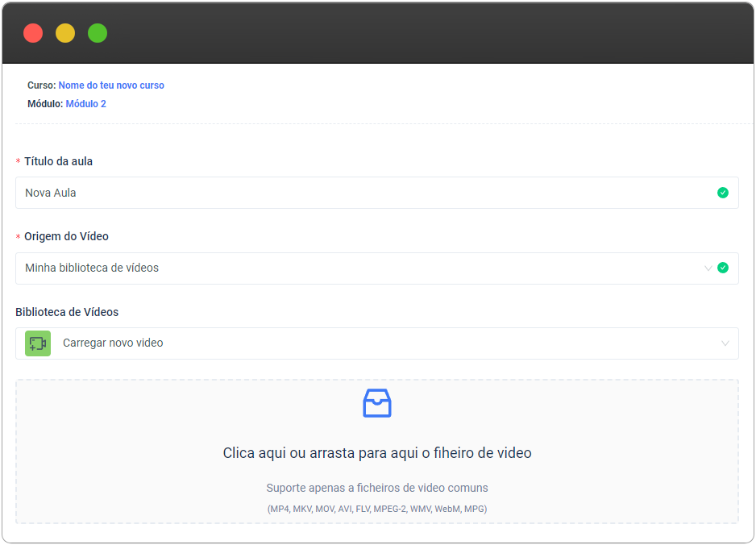Image resolution: width=756 pixels, height=545 pixels.
Task: Click the "Origem do Vídeo" field label
Action: click(66, 236)
